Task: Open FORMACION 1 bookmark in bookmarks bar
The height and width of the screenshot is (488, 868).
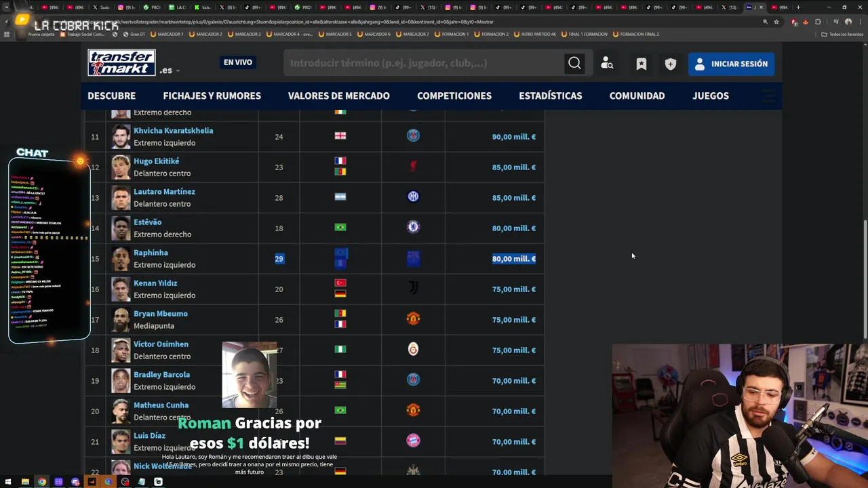Action: pyautogui.click(x=452, y=34)
